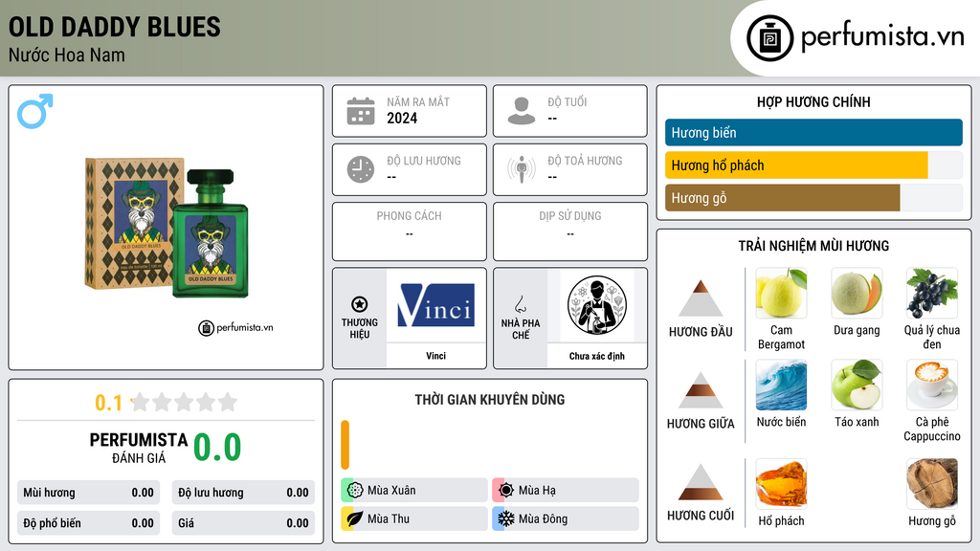Select the Nước biển wave note image
Image resolution: width=980 pixels, height=551 pixels.
tap(781, 385)
